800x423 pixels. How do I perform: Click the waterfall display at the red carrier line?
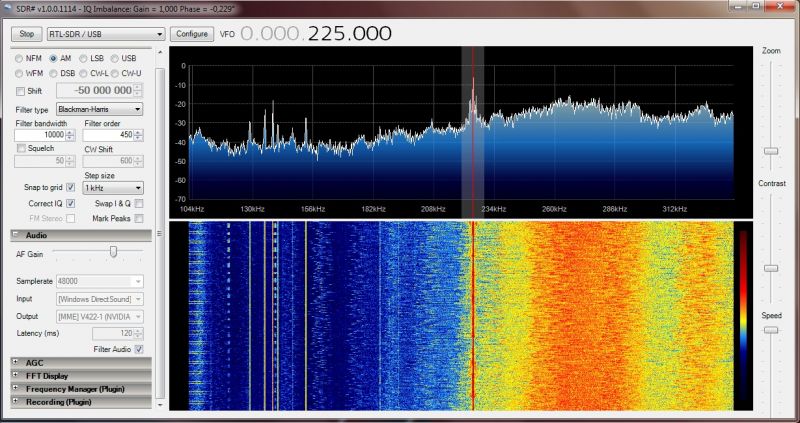(473, 315)
